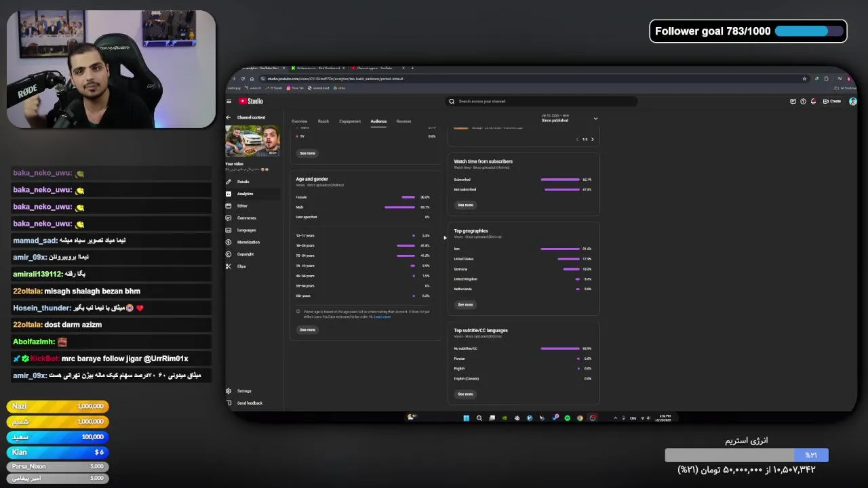This screenshot has height=488, width=868.
Task: Click the 18–24 years age row
Action: pos(363,245)
